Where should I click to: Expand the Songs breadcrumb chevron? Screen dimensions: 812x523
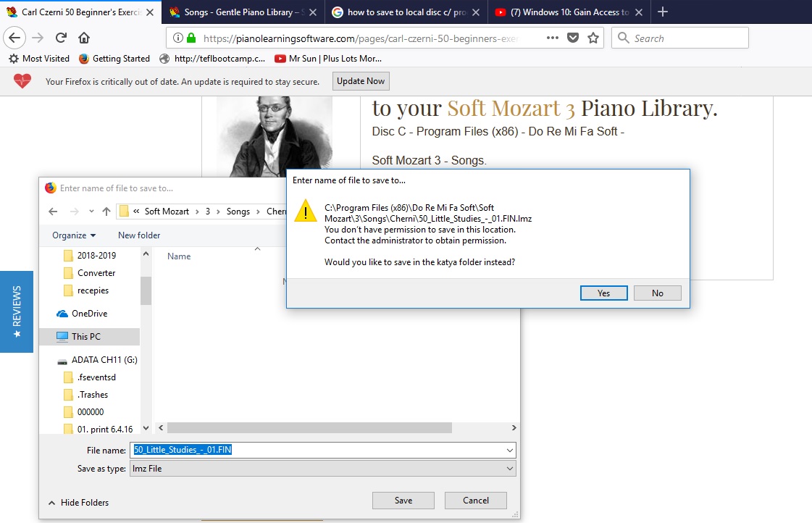[258, 212]
